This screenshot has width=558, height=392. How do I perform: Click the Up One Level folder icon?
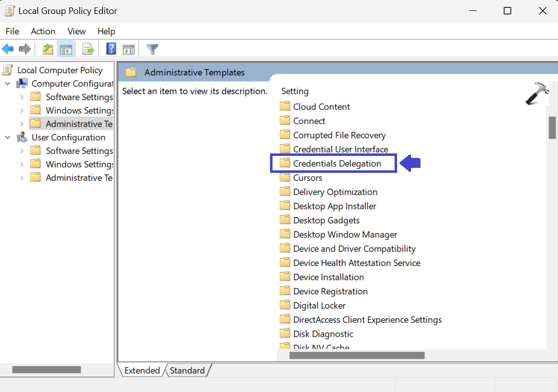pos(48,49)
